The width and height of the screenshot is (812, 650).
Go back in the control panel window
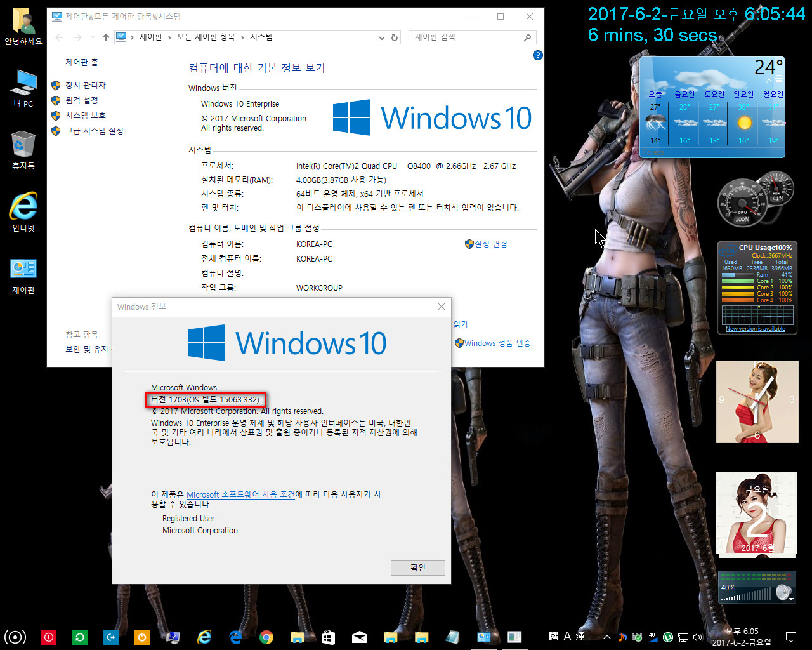click(x=59, y=37)
